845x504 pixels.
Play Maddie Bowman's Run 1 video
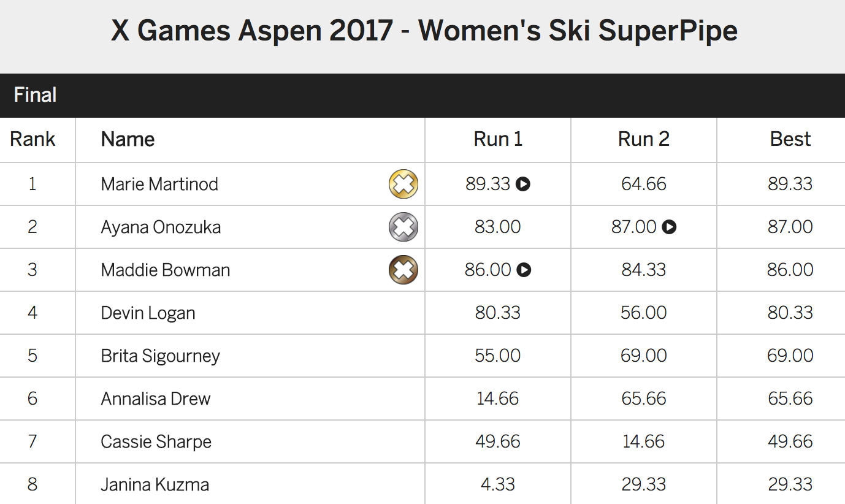click(523, 270)
